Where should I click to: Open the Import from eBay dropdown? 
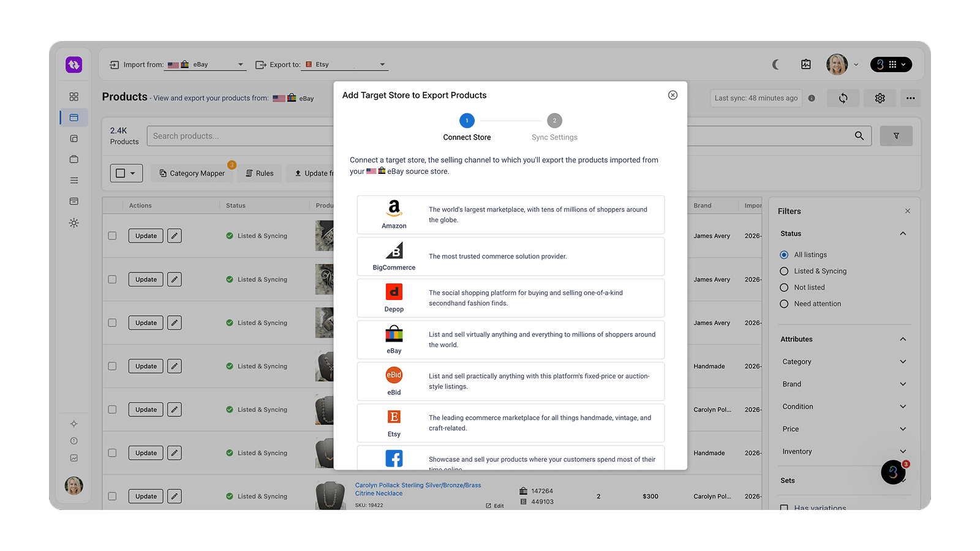click(205, 64)
